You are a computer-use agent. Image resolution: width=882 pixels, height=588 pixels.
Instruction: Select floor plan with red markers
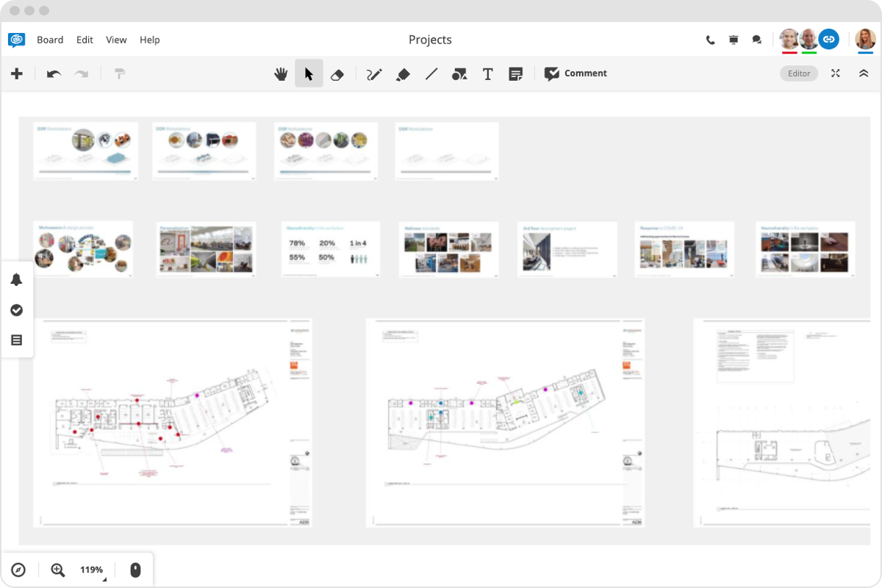pos(173,423)
